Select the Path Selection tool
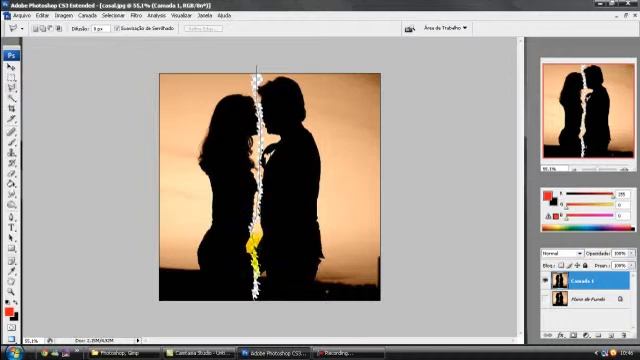 click(11, 238)
